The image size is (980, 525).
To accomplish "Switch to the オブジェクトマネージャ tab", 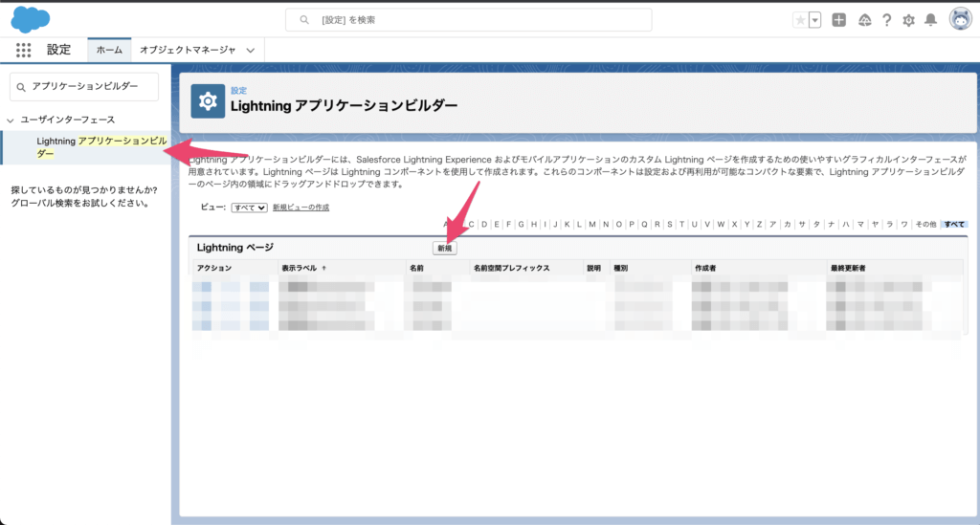I will click(x=188, y=50).
